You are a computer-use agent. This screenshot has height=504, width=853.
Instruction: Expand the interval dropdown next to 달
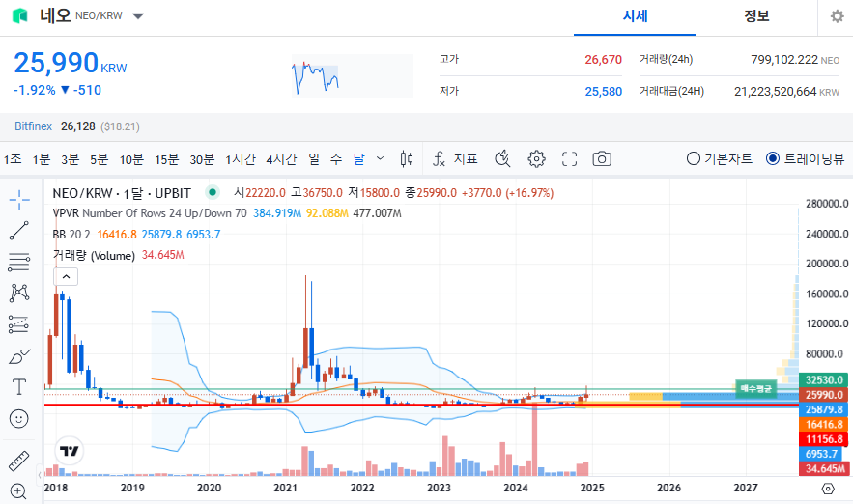click(x=381, y=158)
